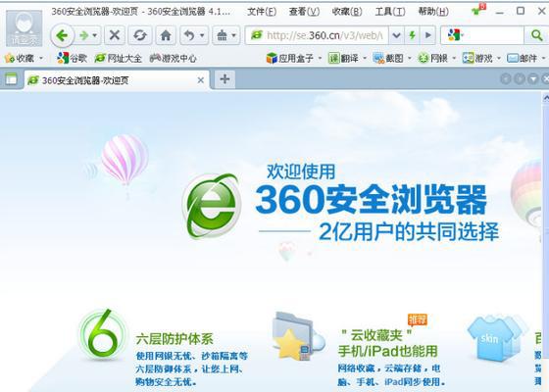549x392 pixels.
Task: Go back with the green back arrow
Action: (x=63, y=35)
